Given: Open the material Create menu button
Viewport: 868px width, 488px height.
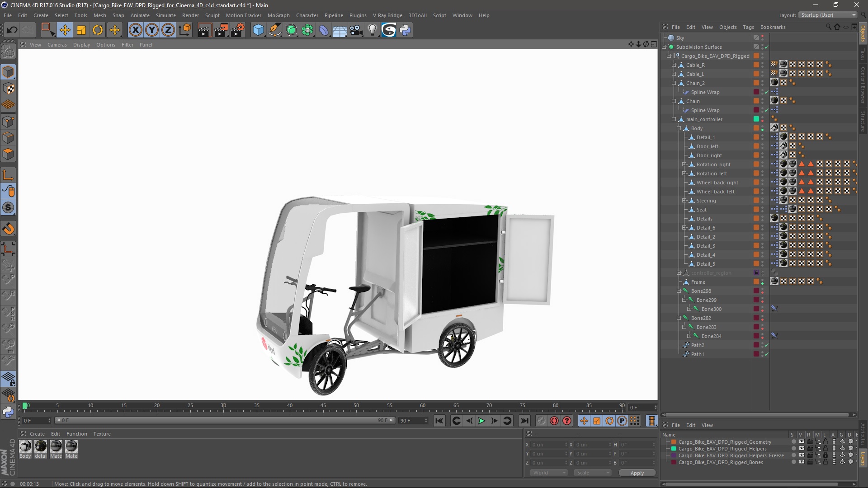Looking at the screenshot, I should click(x=37, y=434).
